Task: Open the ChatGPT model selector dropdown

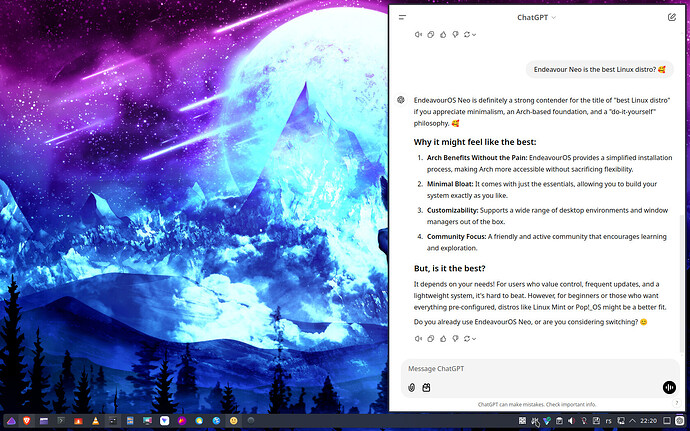Action: click(x=536, y=18)
